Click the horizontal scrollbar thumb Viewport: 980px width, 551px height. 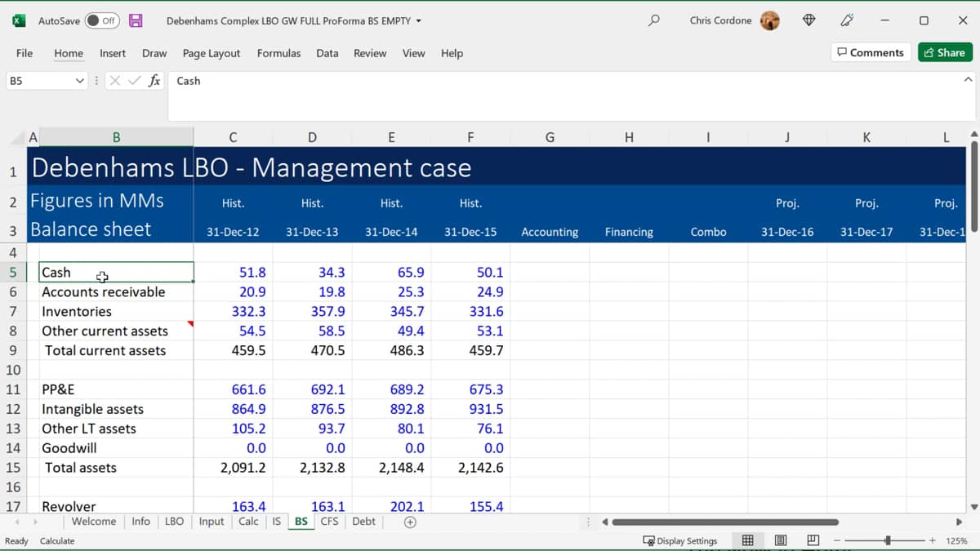[725, 522]
